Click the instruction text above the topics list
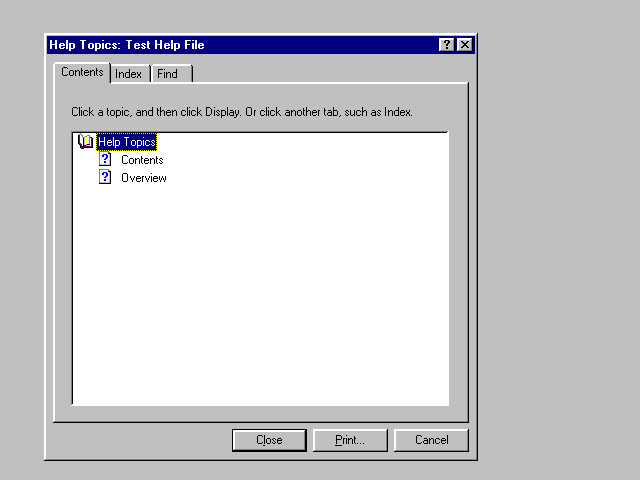 pos(240,112)
